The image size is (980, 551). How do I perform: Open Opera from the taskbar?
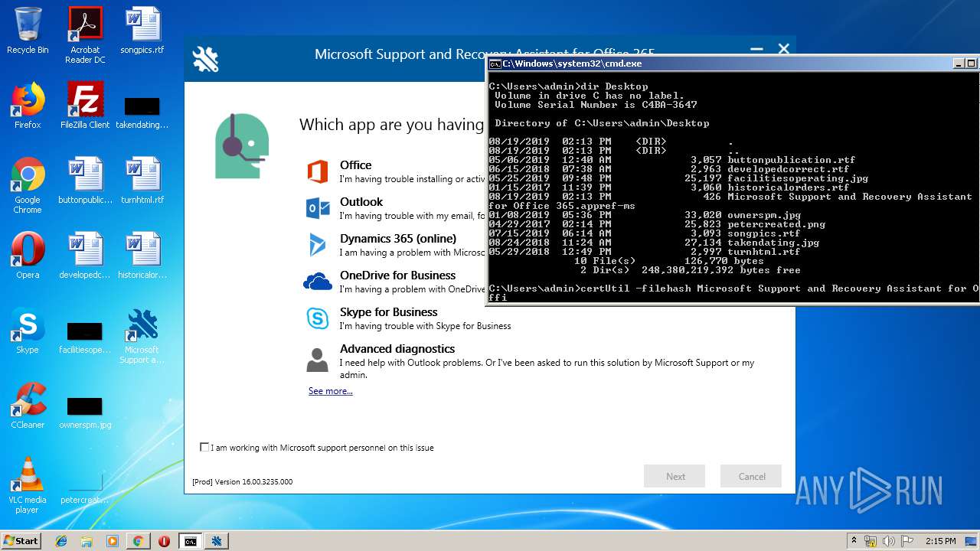point(164,541)
